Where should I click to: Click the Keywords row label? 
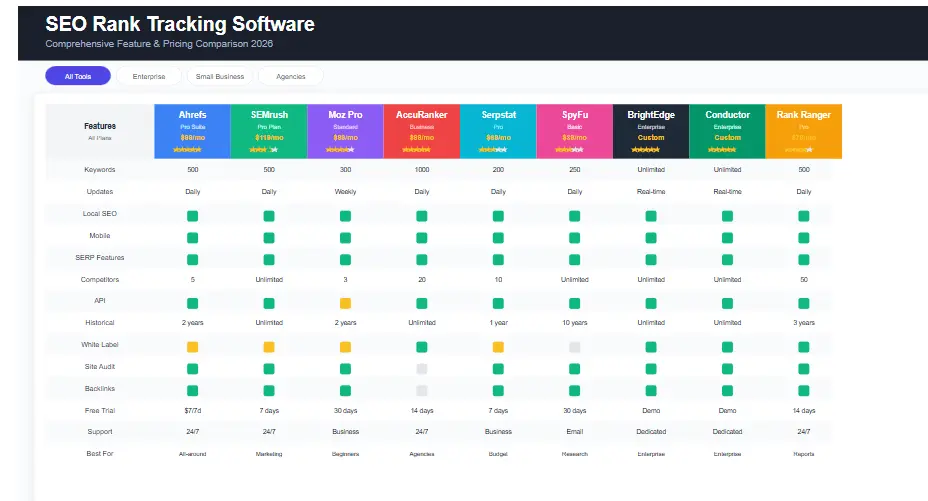click(99, 170)
